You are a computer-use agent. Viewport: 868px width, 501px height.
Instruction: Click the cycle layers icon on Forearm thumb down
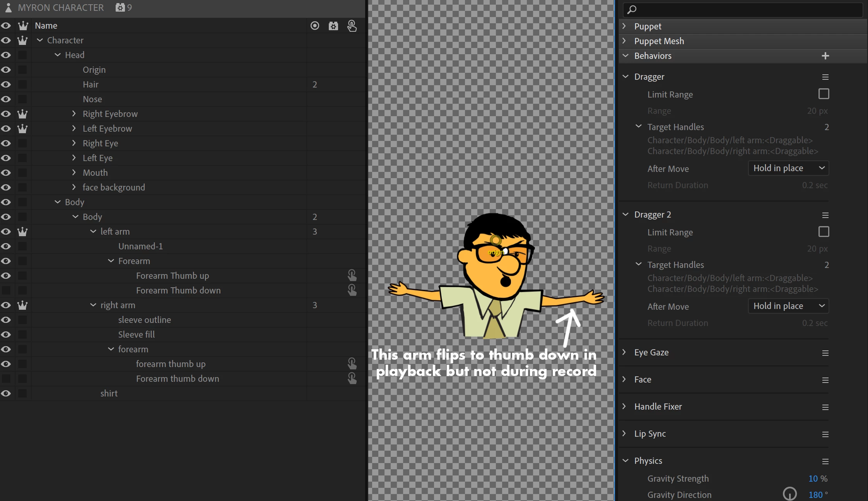click(352, 378)
